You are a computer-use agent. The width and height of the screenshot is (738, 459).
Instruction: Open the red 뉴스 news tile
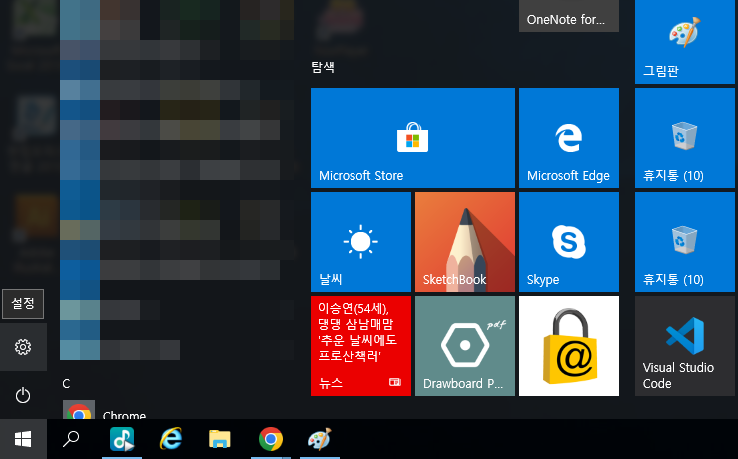pyautogui.click(x=361, y=346)
